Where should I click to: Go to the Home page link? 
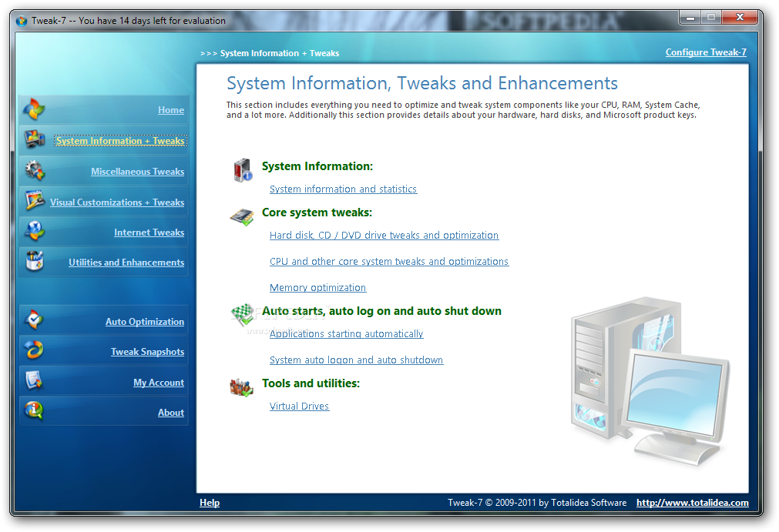pyautogui.click(x=171, y=110)
